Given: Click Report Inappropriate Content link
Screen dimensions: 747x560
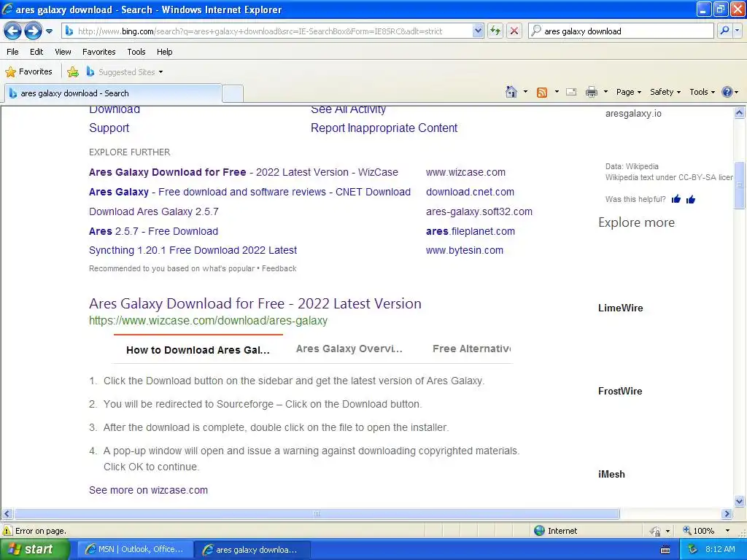Looking at the screenshot, I should 384,128.
